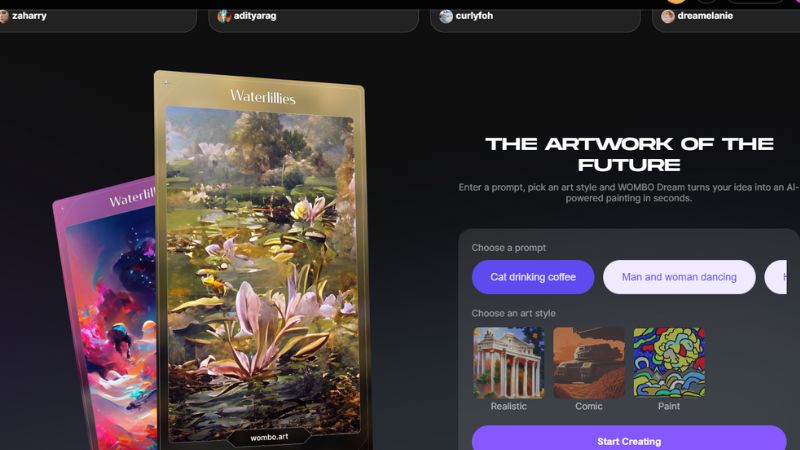Screen dimensions: 800x450
Task: Pick the partly hidden third prompt chip
Action: [776, 277]
